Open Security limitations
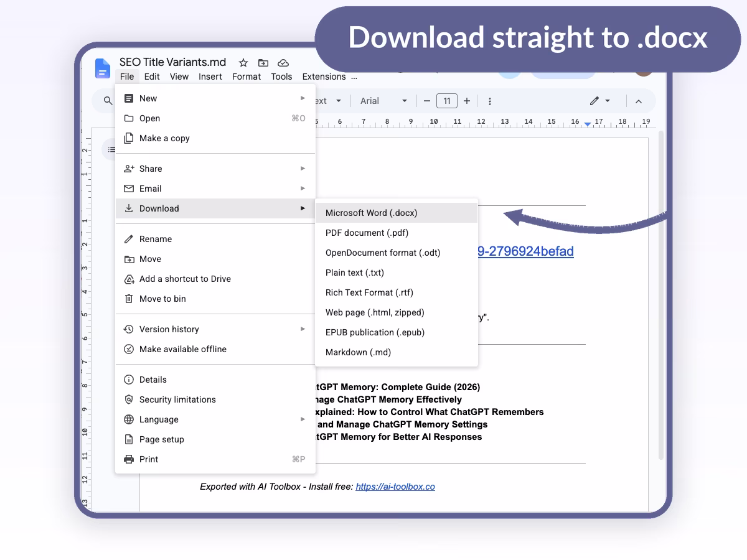Screen dimensions: 747x560 point(215,399)
